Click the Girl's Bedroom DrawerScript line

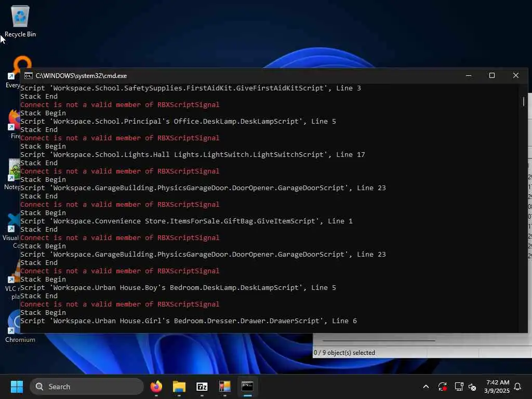[189, 321]
